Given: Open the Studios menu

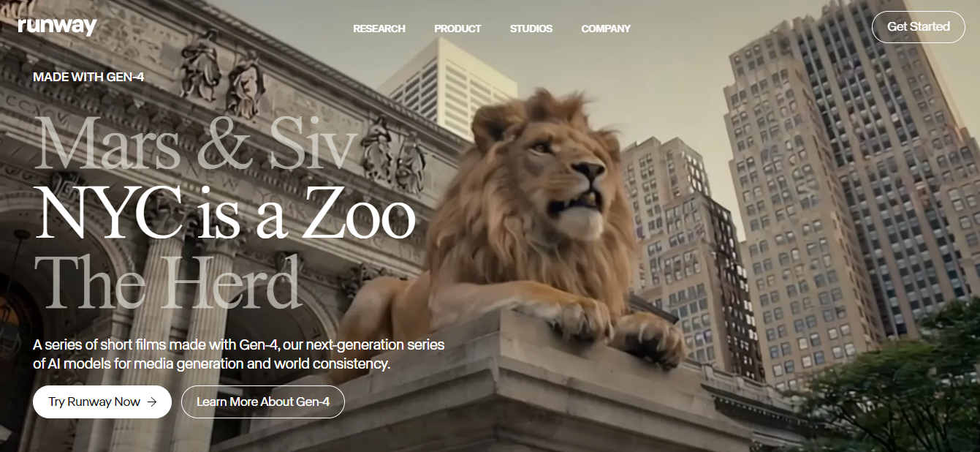Looking at the screenshot, I should point(531,29).
